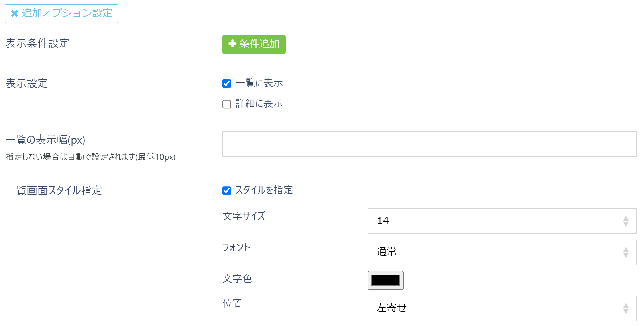This screenshot has height=326, width=644.
Task: Click the 文字色 field label
Action: pyautogui.click(x=237, y=279)
